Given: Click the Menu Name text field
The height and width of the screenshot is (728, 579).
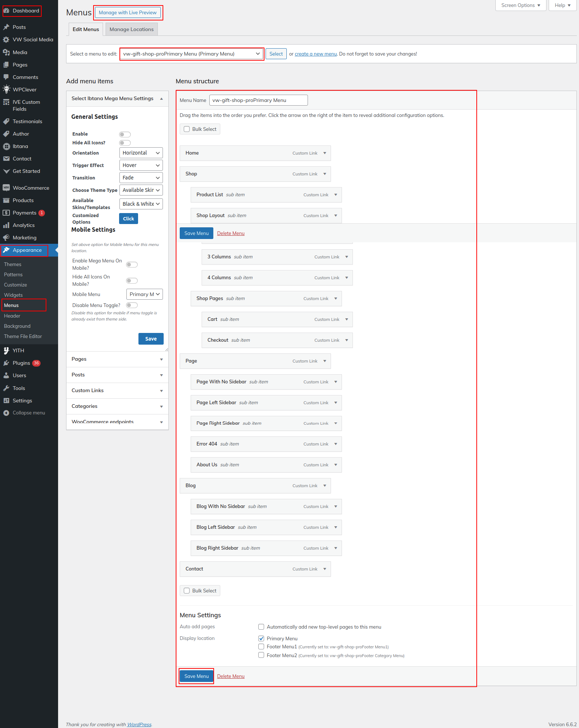Looking at the screenshot, I should click(x=258, y=100).
